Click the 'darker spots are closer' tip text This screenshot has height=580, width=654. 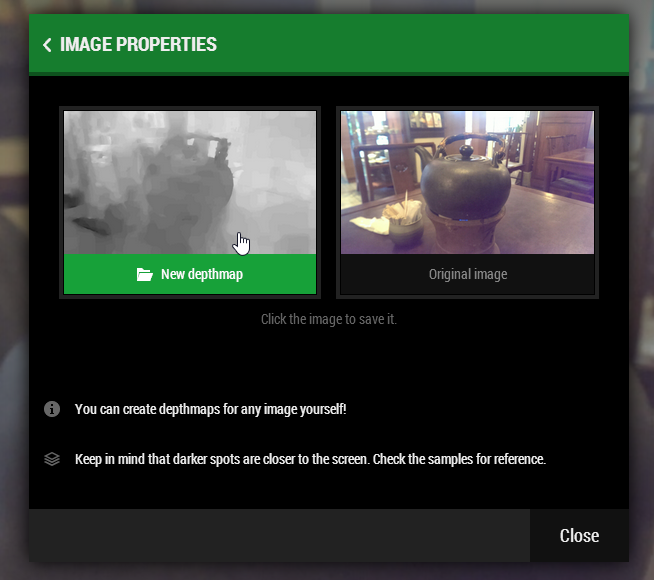click(x=310, y=459)
